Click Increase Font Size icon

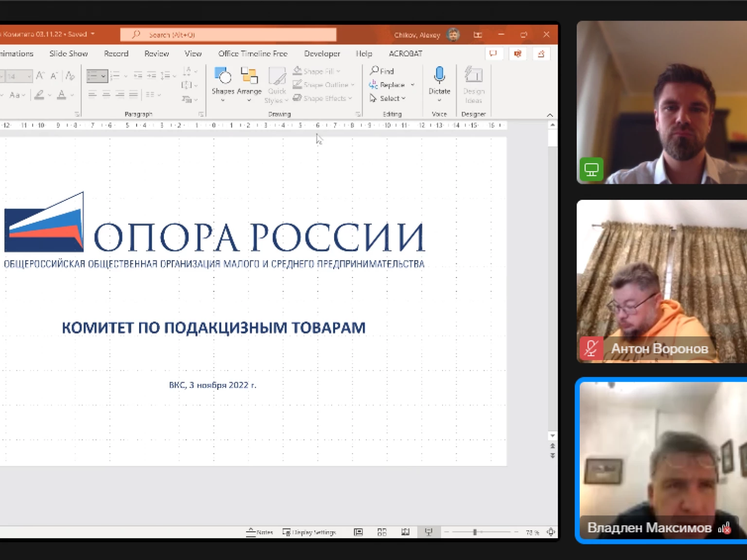click(x=40, y=76)
